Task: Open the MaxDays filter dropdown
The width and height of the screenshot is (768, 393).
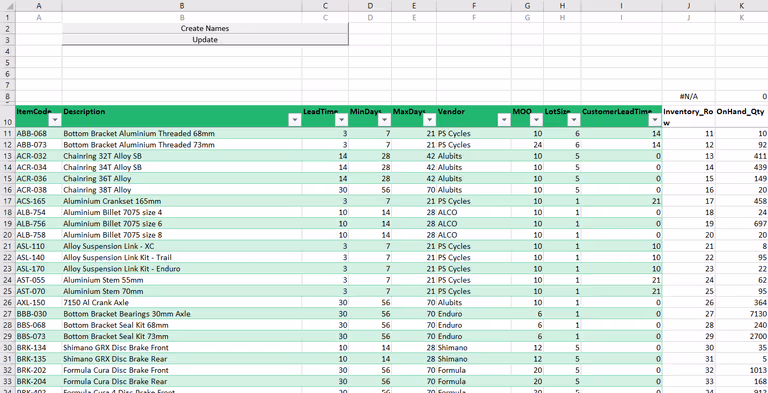Action: point(430,121)
